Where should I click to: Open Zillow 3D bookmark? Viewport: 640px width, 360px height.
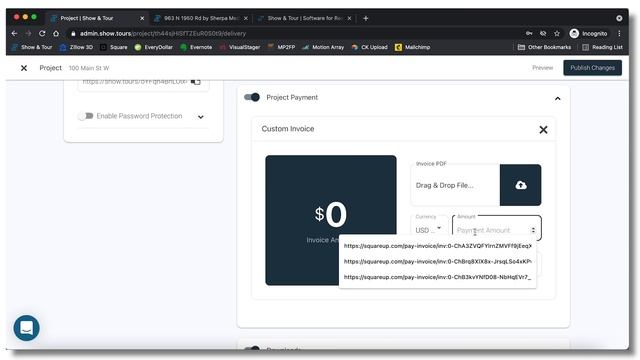[76, 47]
